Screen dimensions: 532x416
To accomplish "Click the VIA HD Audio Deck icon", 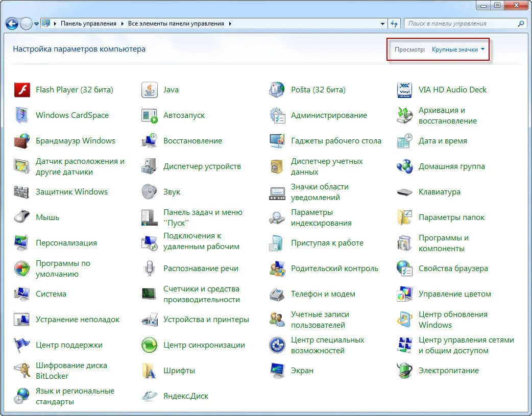I will [x=404, y=90].
